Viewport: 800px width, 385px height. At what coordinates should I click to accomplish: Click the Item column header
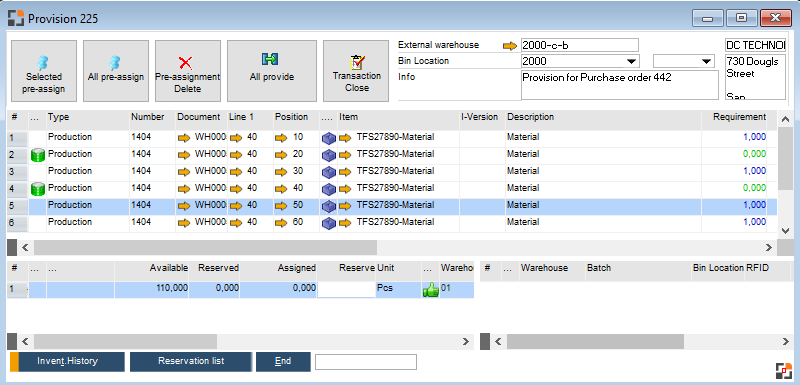(x=398, y=117)
